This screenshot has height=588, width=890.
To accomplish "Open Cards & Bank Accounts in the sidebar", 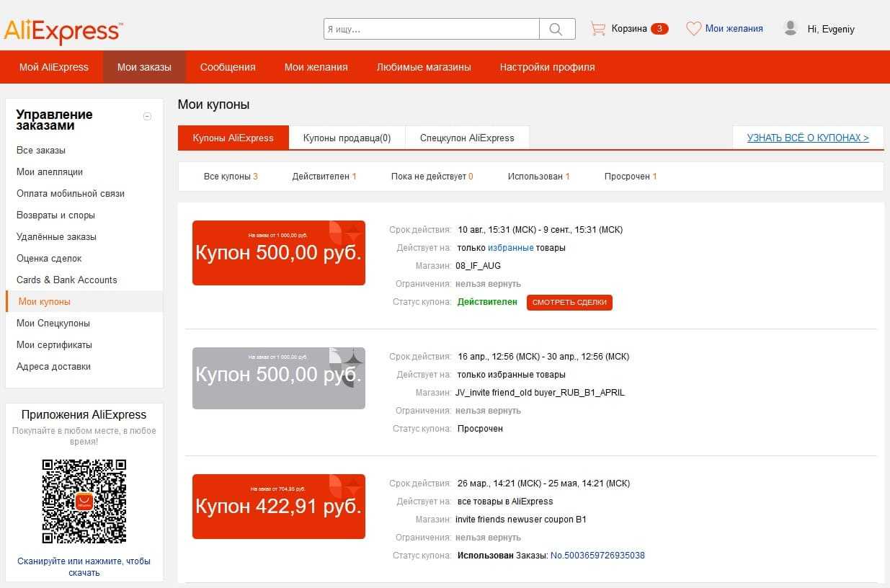I will 67,280.
